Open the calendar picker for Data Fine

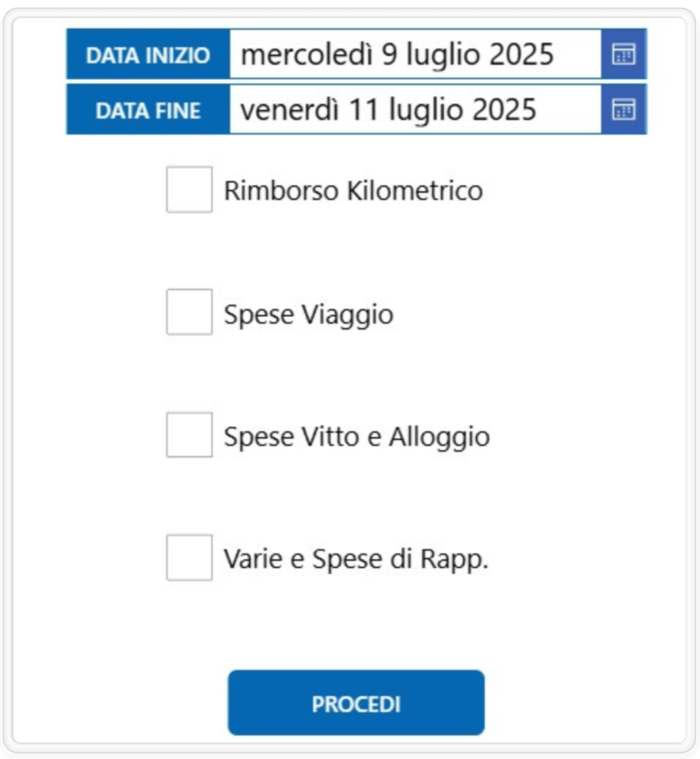tap(623, 109)
